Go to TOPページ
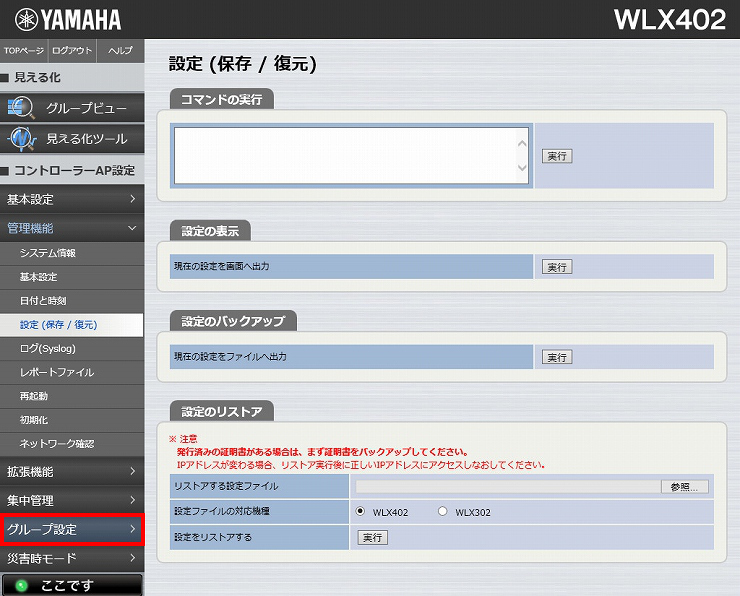Viewport: 740px width, 596px height. (24, 50)
